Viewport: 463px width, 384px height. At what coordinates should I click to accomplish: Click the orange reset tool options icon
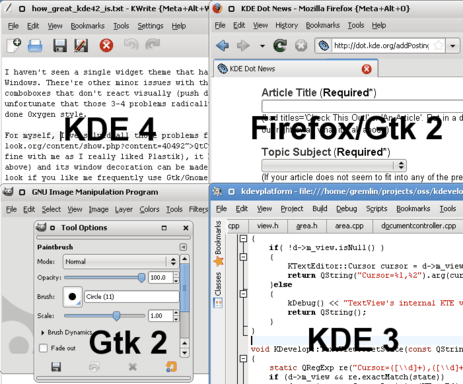tap(171, 367)
